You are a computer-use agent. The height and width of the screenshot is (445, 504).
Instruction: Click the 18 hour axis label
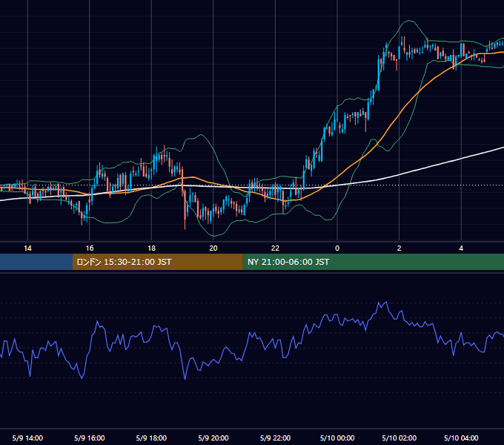pos(151,248)
